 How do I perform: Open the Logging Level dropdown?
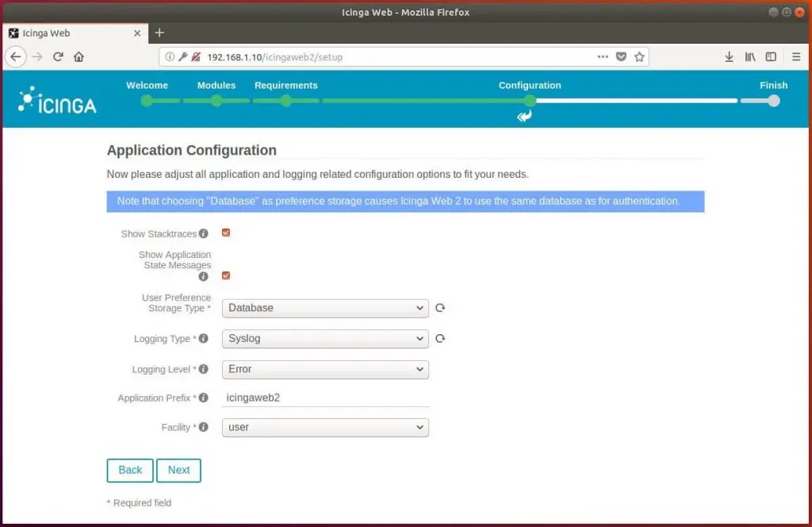[325, 369]
